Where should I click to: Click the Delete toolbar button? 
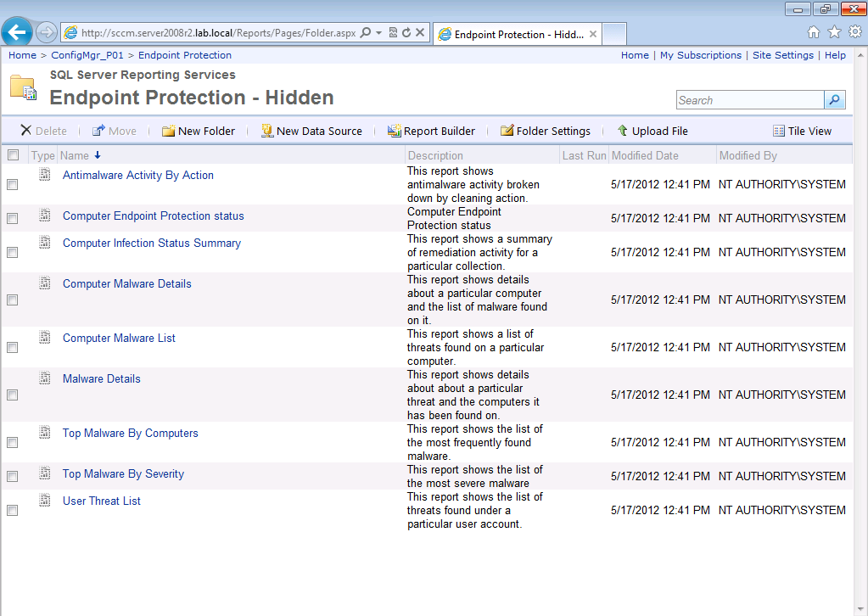tap(44, 131)
